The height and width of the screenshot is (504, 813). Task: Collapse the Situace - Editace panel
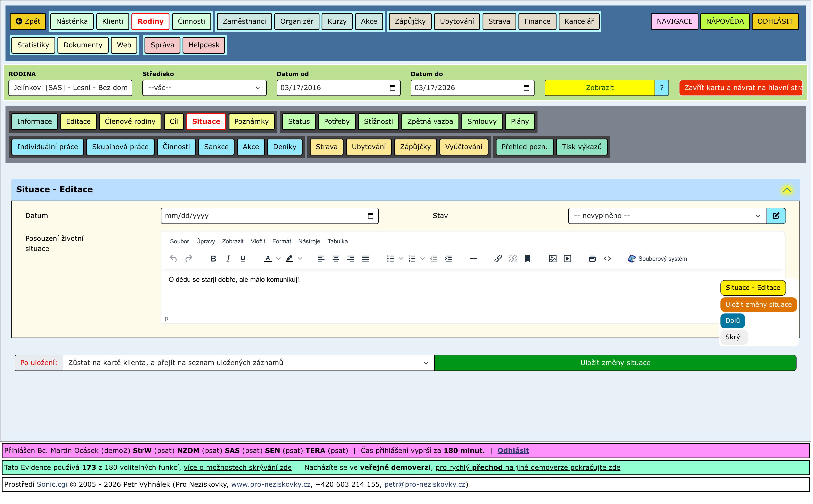[x=787, y=190]
